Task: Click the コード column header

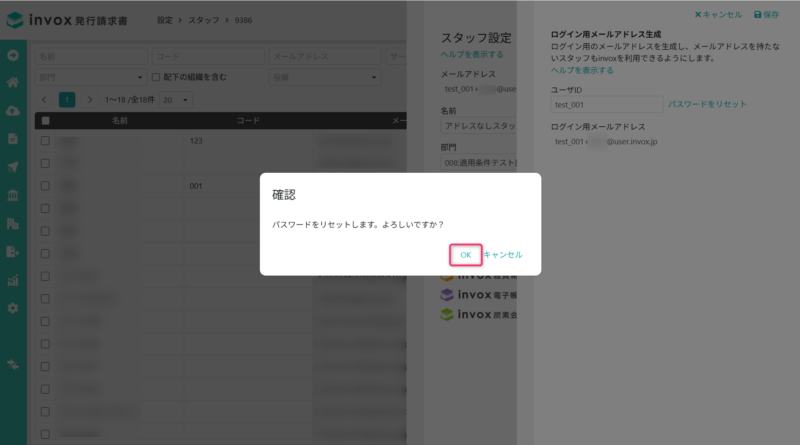Action: 248,120
